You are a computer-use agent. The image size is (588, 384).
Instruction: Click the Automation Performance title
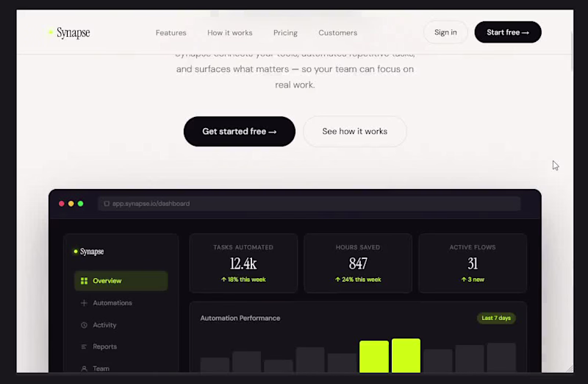[240, 318]
